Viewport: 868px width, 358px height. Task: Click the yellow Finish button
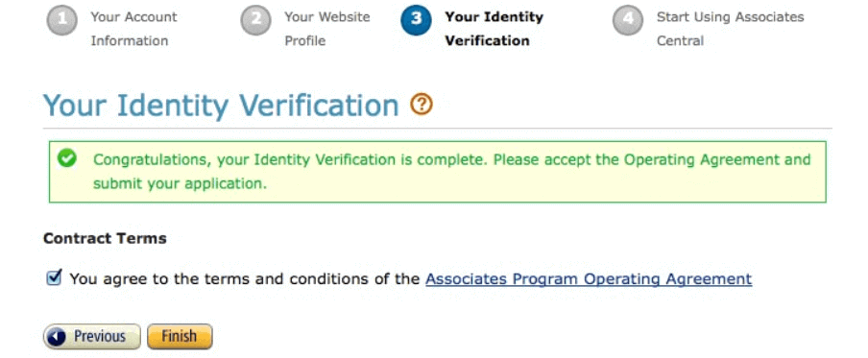pyautogui.click(x=180, y=337)
